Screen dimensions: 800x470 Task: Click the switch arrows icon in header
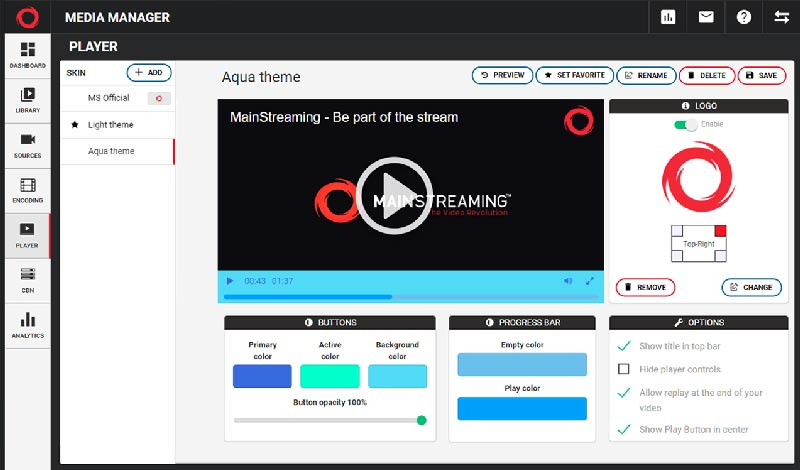tap(782, 17)
